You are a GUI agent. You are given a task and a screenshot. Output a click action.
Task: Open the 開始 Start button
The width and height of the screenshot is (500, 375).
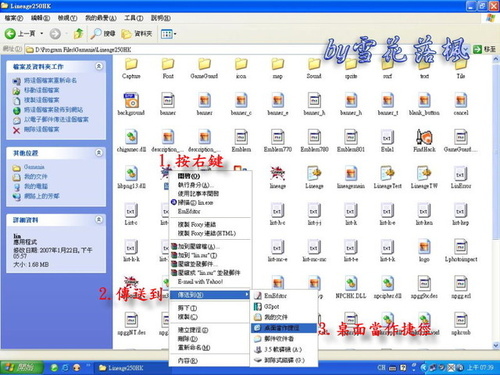point(22,368)
